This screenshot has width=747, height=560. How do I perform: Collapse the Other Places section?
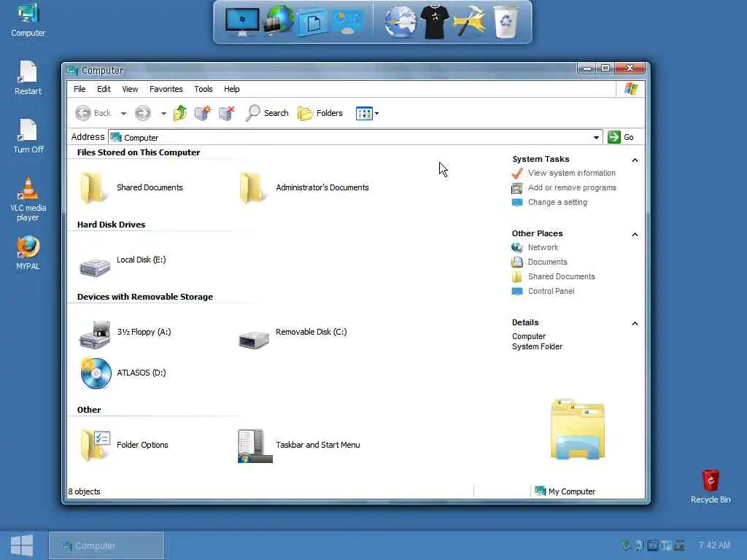click(635, 234)
